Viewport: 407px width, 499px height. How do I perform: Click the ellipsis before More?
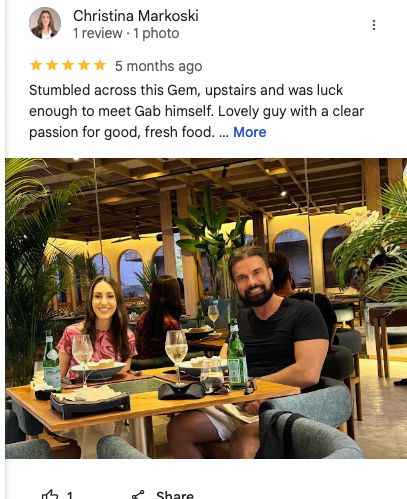[224, 133]
